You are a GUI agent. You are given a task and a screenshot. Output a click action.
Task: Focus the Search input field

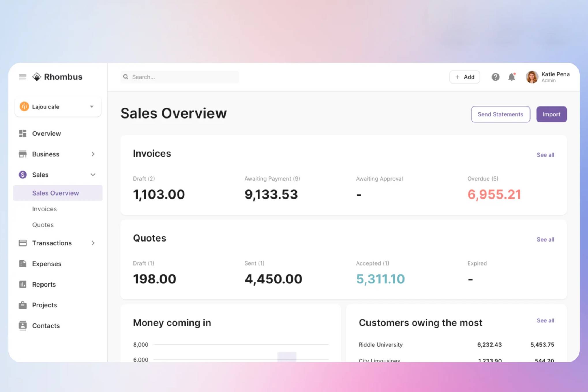[185, 77]
